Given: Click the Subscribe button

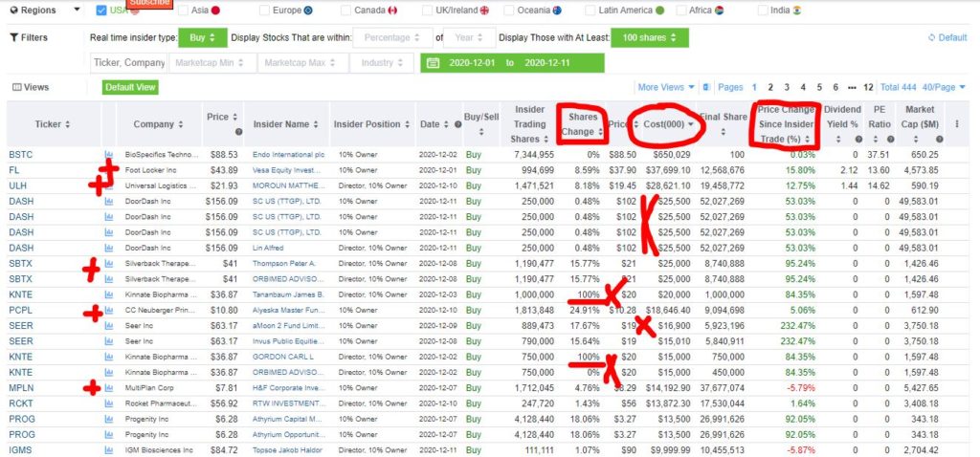Looking at the screenshot, I should [149, 3].
